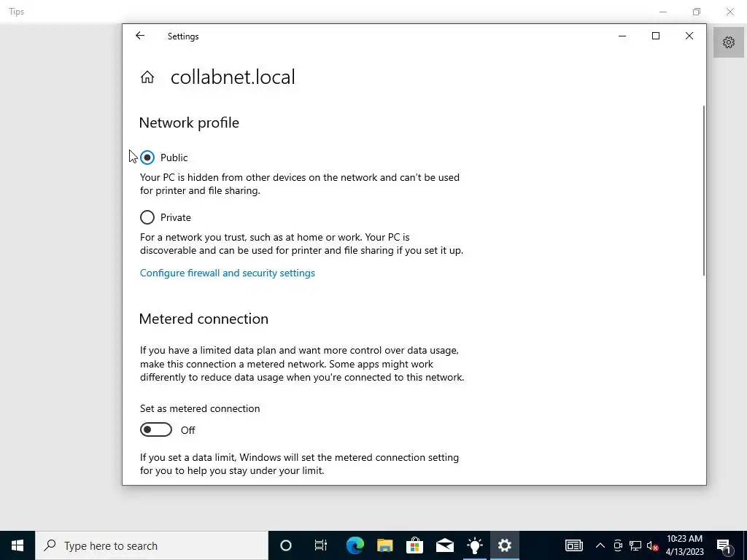Minimize the Tips window
Screen dimensions: 747x560
[x=663, y=12]
